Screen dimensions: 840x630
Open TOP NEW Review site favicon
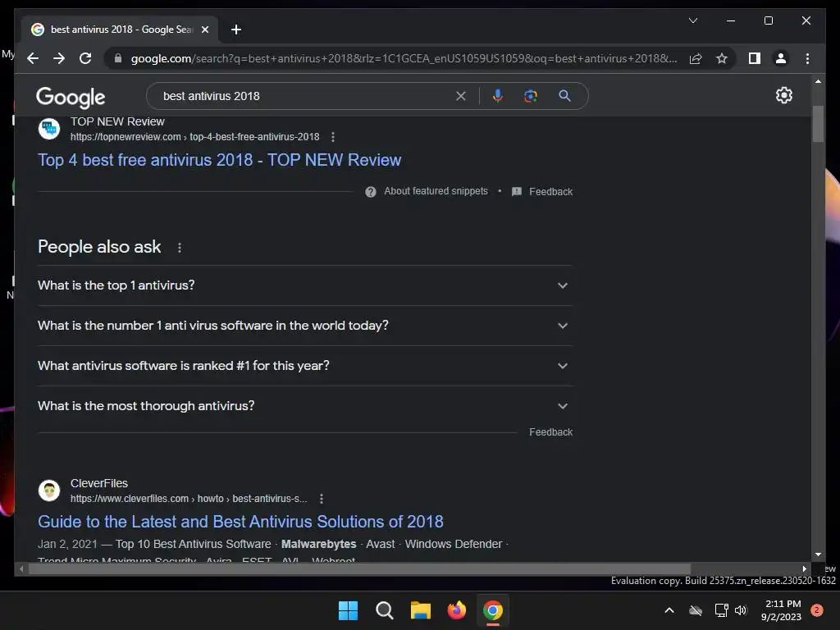pyautogui.click(x=49, y=129)
